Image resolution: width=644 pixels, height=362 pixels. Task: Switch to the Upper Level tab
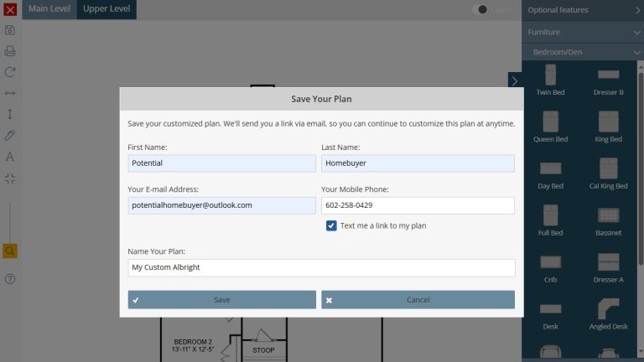(x=106, y=8)
